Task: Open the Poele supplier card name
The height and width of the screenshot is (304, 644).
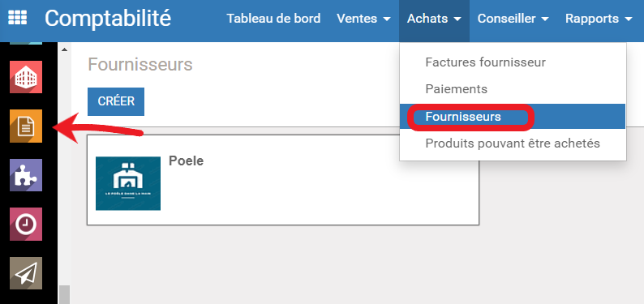Action: [186, 161]
